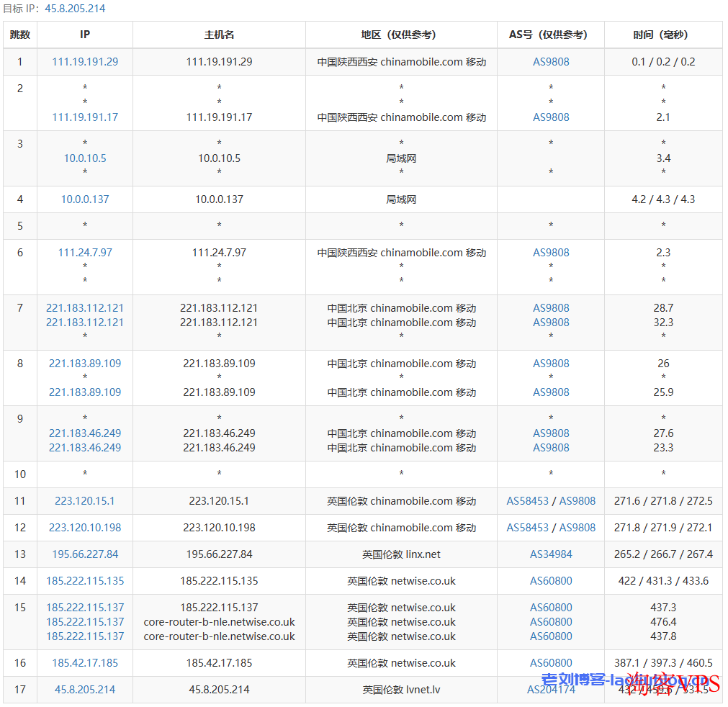This screenshot has height=707, width=728.
Task: Select time value 27.6 in hop 9
Action: point(663,433)
